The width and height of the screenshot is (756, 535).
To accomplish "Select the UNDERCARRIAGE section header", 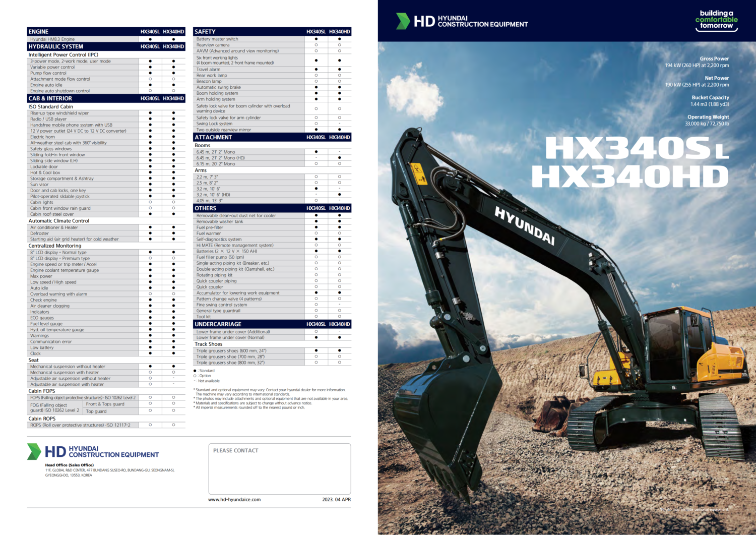I will [272, 324].
